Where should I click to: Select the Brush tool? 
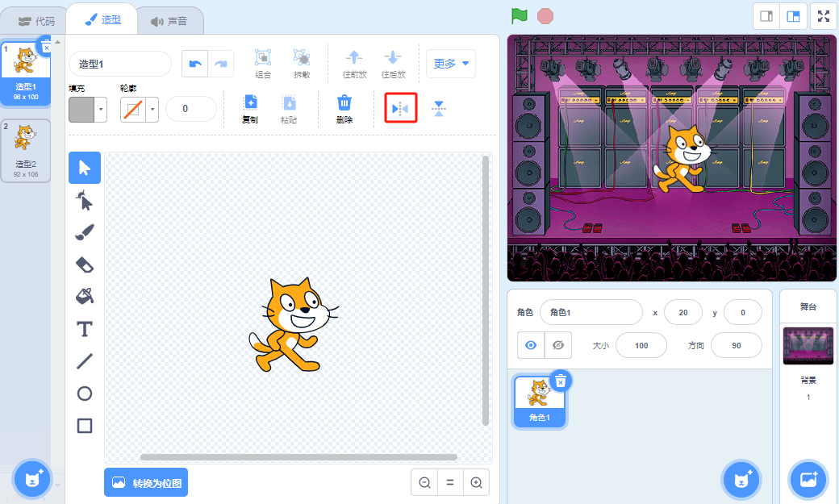coord(85,232)
